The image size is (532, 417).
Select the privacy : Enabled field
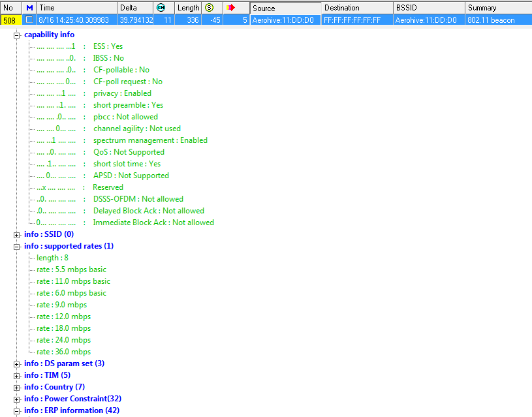click(x=122, y=93)
